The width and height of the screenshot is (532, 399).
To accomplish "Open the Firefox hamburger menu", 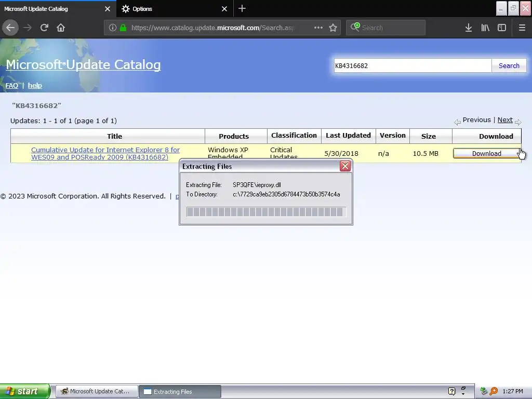I will point(522,28).
